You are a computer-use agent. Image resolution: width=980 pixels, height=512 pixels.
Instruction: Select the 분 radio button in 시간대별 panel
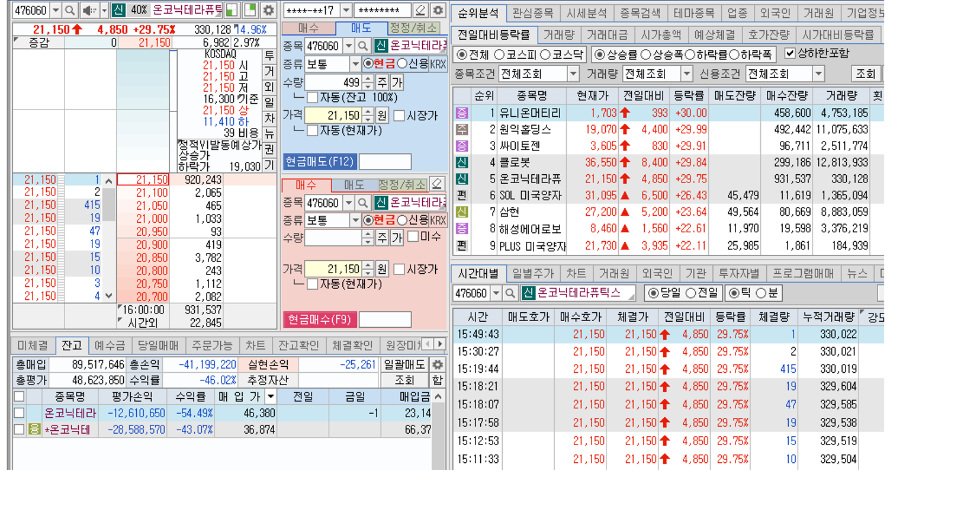click(x=761, y=293)
